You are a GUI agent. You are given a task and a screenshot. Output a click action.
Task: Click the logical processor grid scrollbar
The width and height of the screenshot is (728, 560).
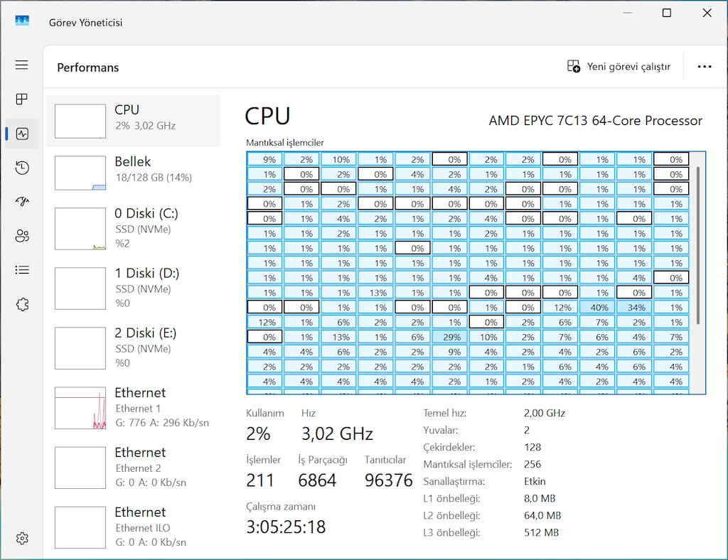(698, 245)
